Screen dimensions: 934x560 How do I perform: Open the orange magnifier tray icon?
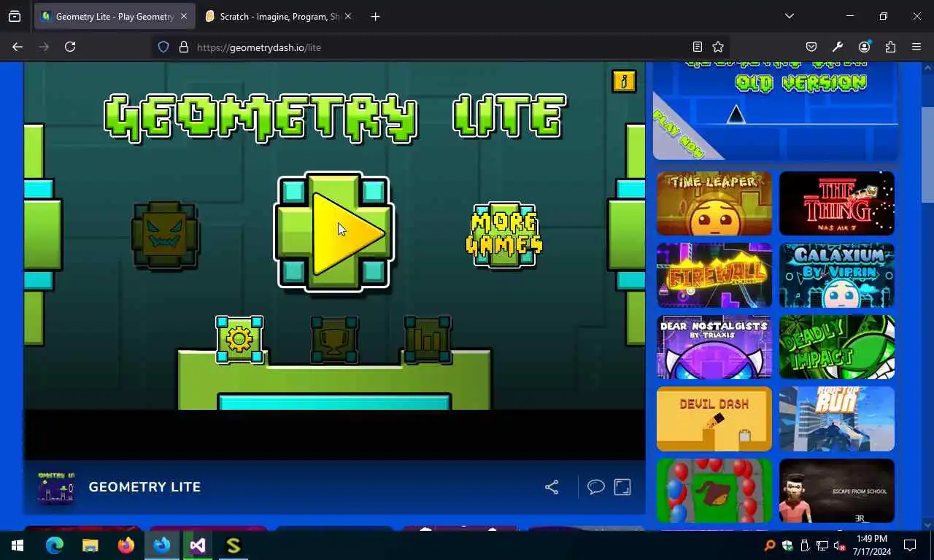pyautogui.click(x=769, y=545)
